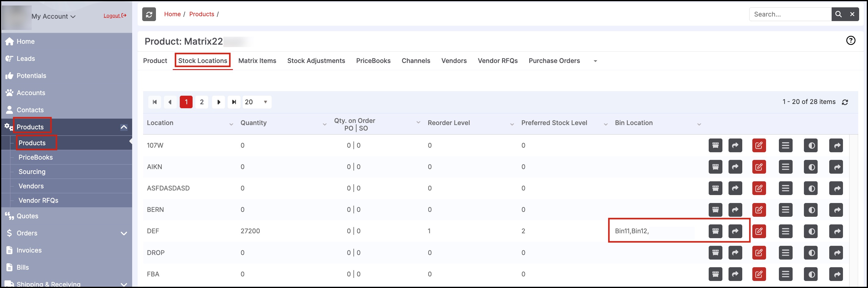Click the red edit icon for 107W
The image size is (868, 288).
(759, 146)
